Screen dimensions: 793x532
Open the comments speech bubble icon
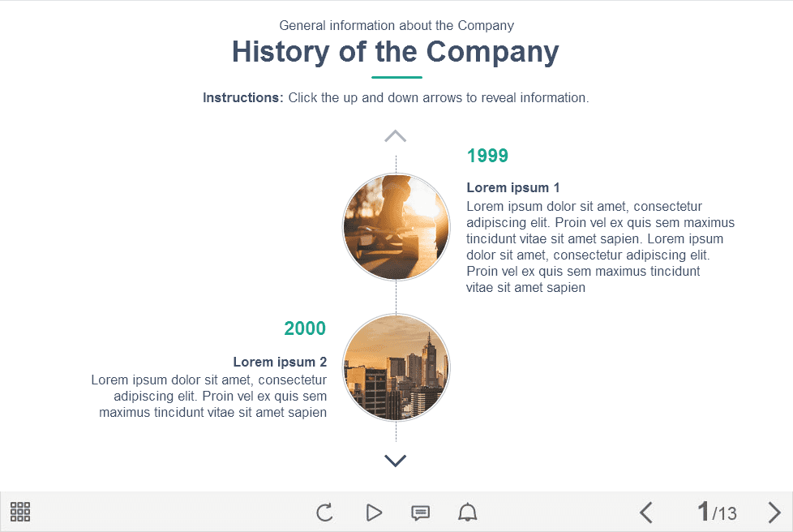[420, 513]
